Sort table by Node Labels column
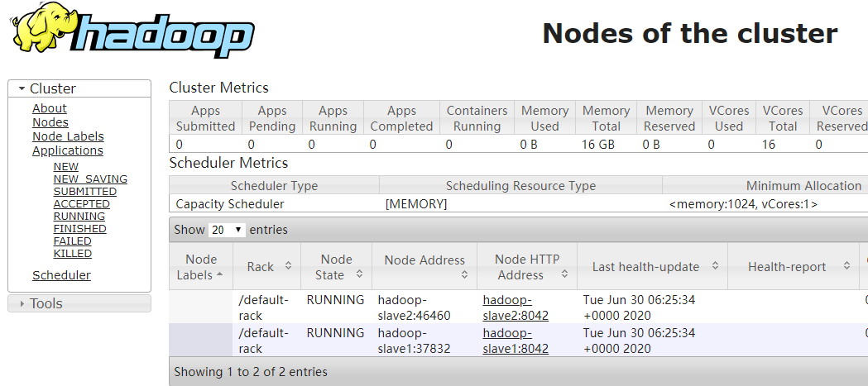The image size is (868, 386). tap(201, 267)
